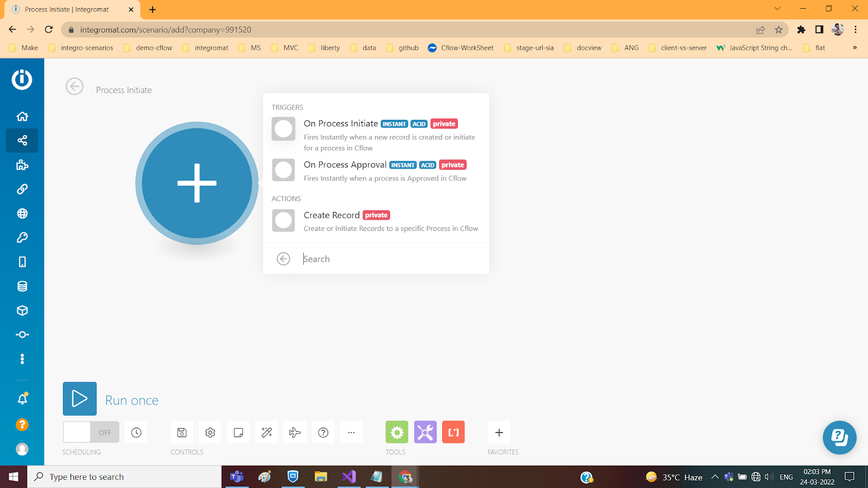Click the Windows taskbar search box
The width and height of the screenshot is (868, 488).
124,477
